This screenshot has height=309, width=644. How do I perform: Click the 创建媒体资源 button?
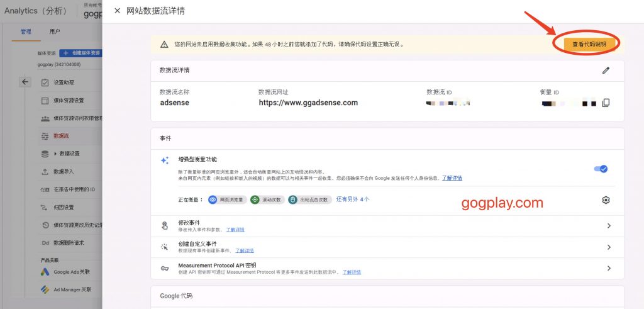80,53
